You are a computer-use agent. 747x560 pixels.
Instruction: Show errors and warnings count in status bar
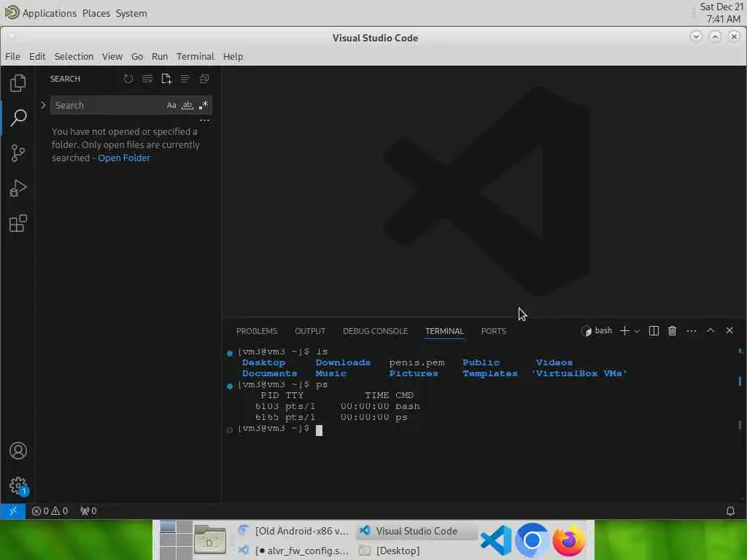click(x=50, y=511)
